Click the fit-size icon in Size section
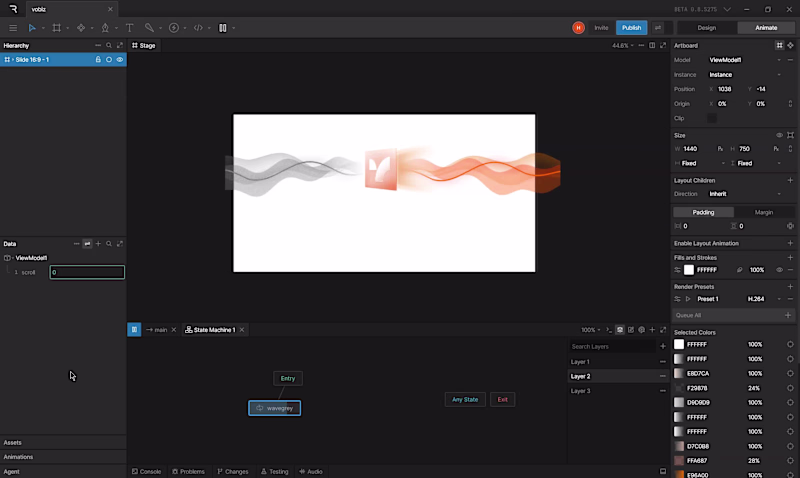800x478 pixels. [790, 135]
